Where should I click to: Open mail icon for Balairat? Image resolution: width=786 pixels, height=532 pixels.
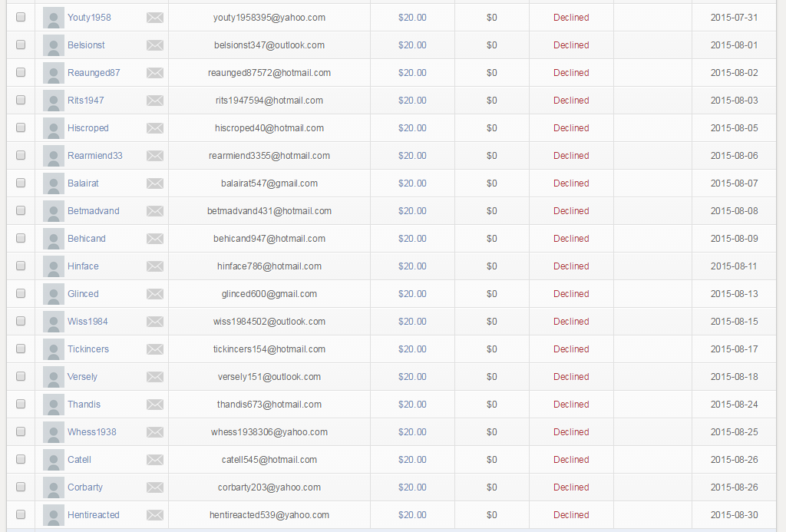tap(155, 183)
